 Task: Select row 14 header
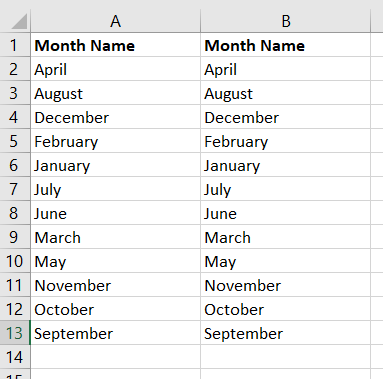[15, 357]
